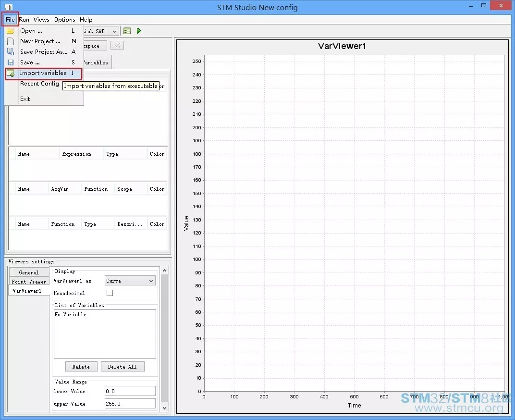Viewport: 515px width, 420px height.
Task: Click the Import variables icon
Action: pos(11,73)
